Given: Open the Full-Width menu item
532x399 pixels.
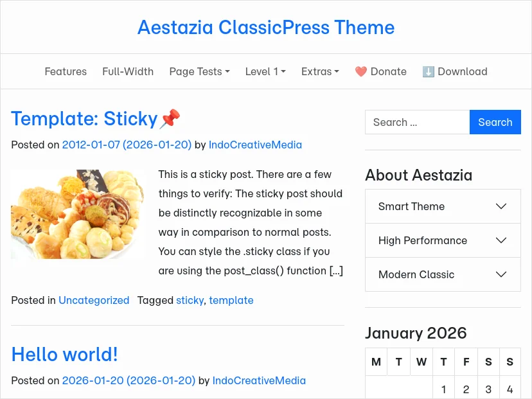Looking at the screenshot, I should point(128,71).
